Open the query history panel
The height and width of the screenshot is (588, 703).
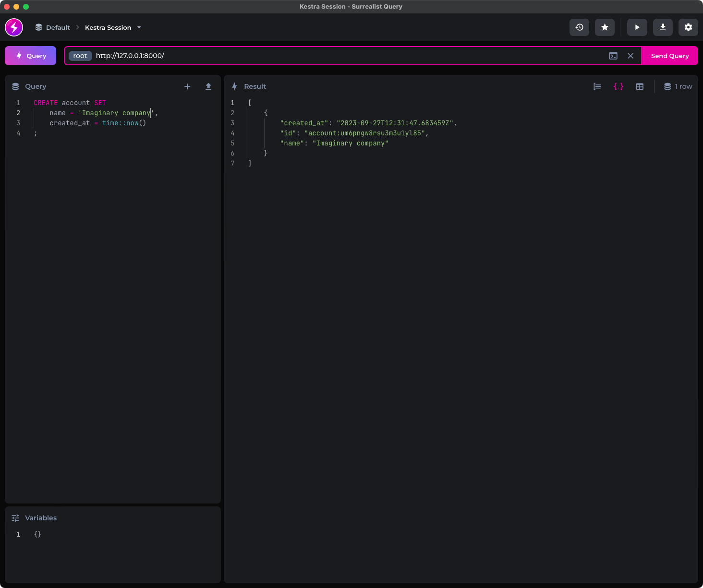[579, 27]
